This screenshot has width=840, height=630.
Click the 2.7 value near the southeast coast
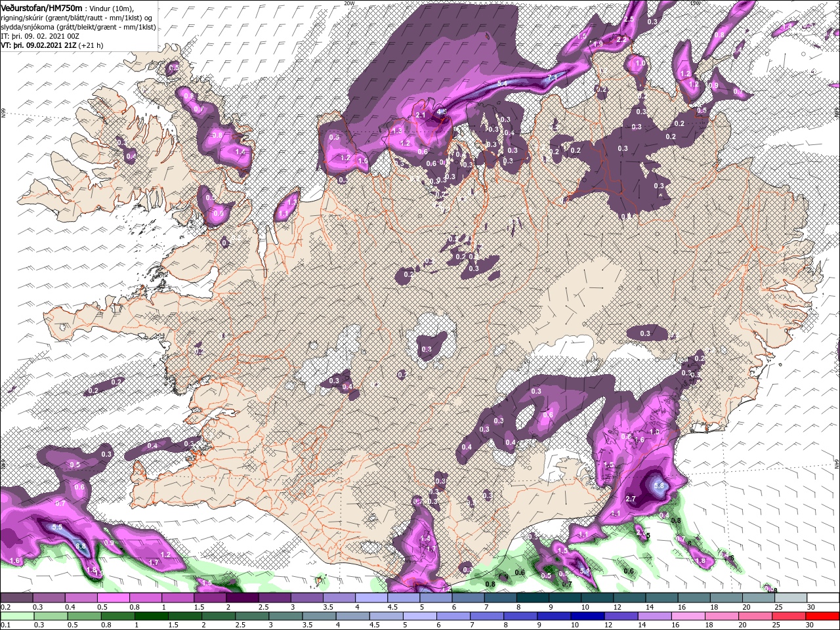pyautogui.click(x=631, y=499)
